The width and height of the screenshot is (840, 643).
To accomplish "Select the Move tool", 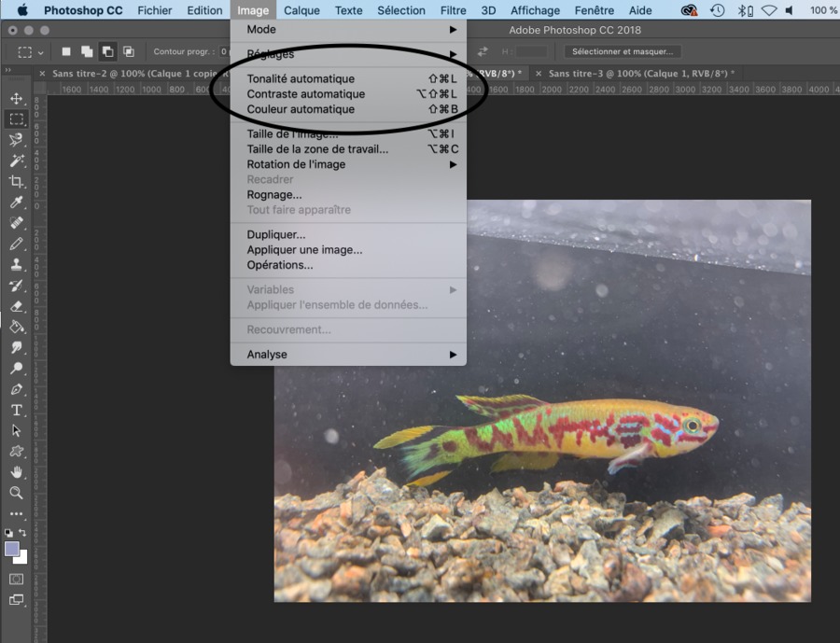I will pos(16,98).
